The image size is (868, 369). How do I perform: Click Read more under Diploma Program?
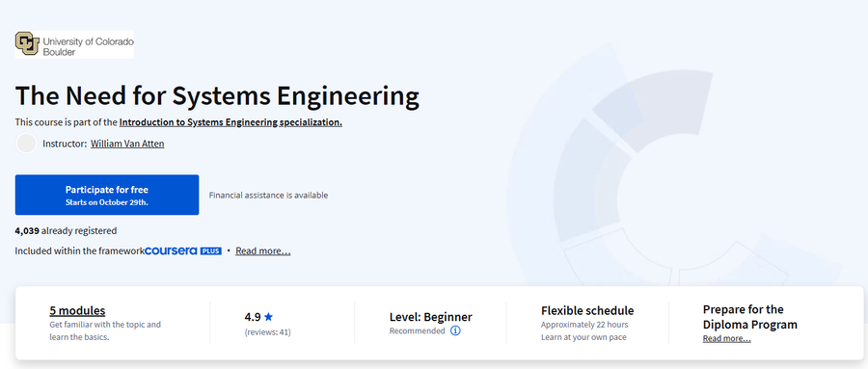pyautogui.click(x=727, y=338)
